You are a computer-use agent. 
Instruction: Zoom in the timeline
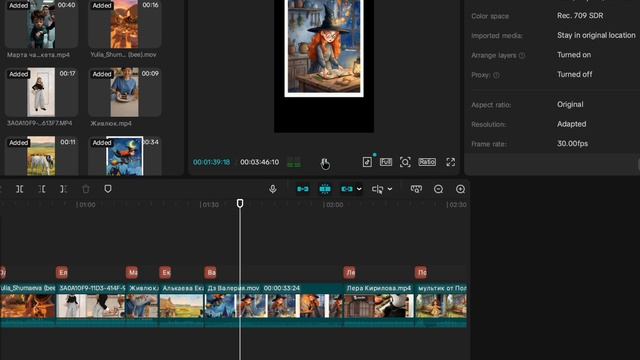[460, 189]
